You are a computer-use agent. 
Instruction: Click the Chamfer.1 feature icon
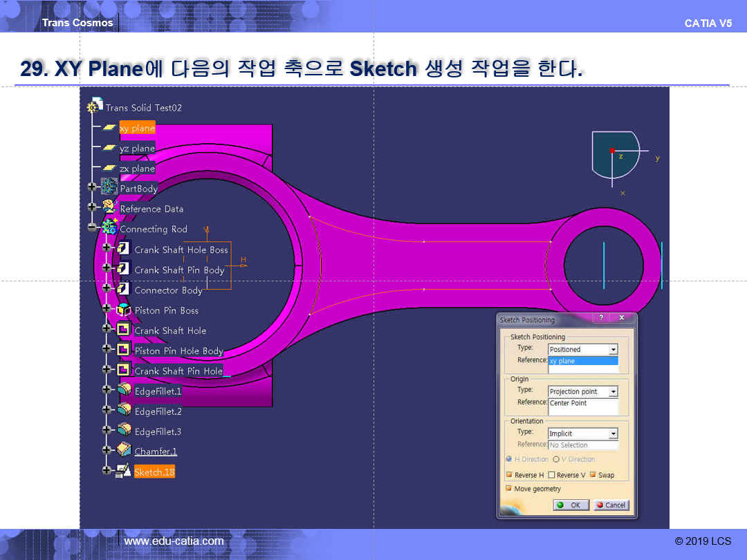[x=124, y=451]
